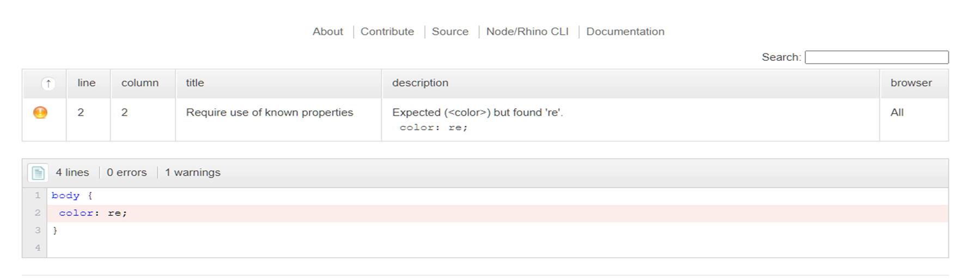980x279 pixels.
Task: Select the "Require use of known properties" row title
Action: click(x=270, y=113)
